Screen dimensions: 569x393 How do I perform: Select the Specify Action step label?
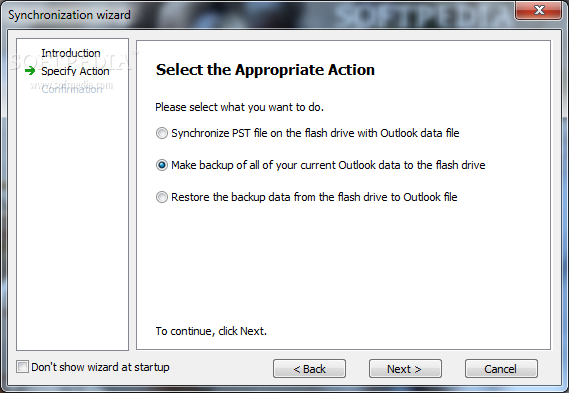[75, 71]
